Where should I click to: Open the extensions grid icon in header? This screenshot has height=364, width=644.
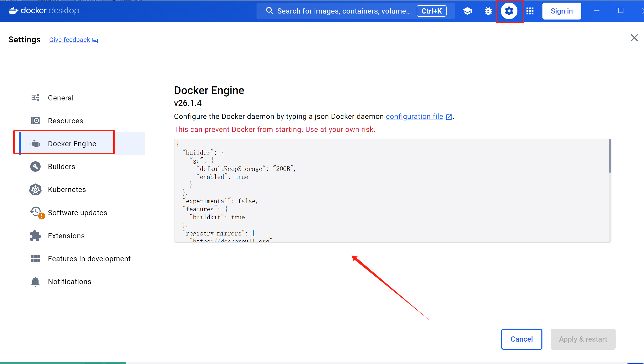[530, 11]
